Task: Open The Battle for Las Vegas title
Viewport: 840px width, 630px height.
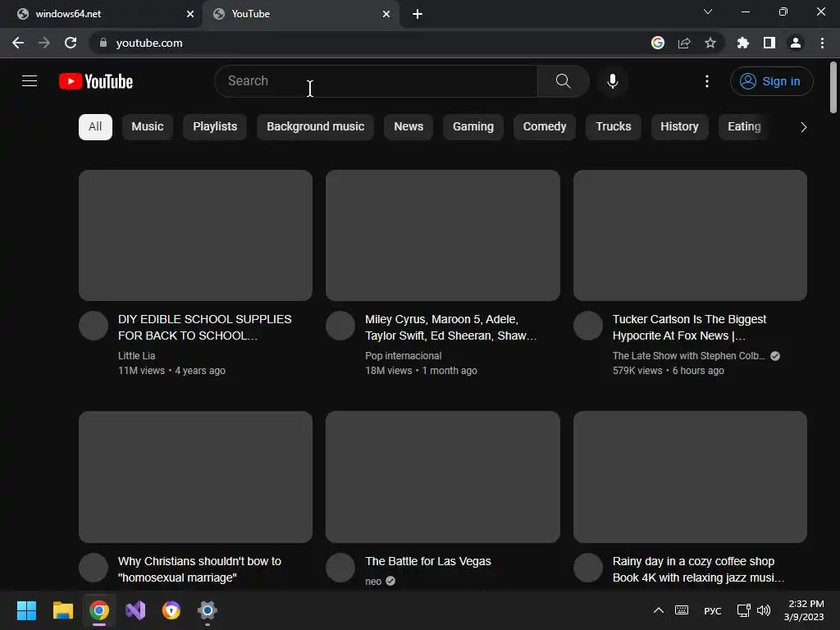Action: point(428,561)
